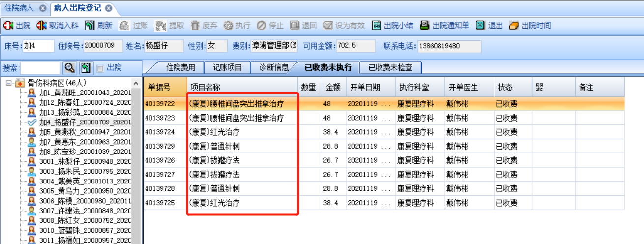
Task: Click the 执行科室 column header
Action: [420, 87]
